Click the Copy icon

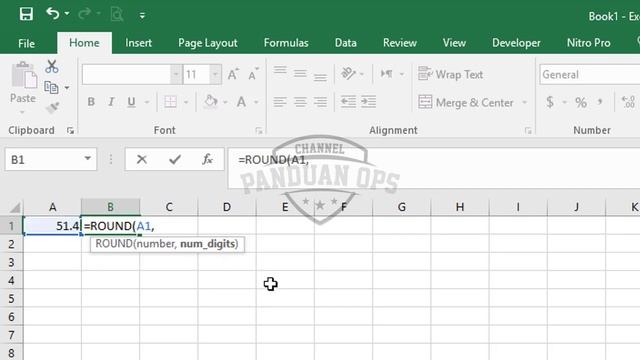point(51,87)
